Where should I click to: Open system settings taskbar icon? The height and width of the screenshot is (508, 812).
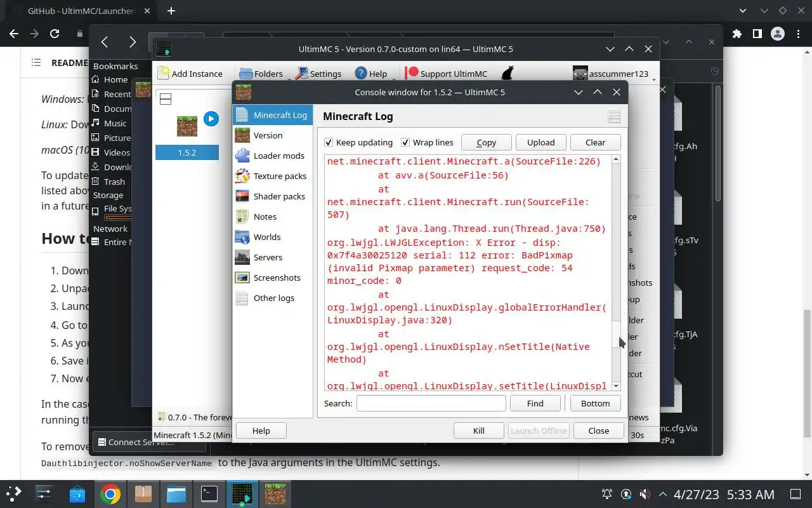coord(44,493)
